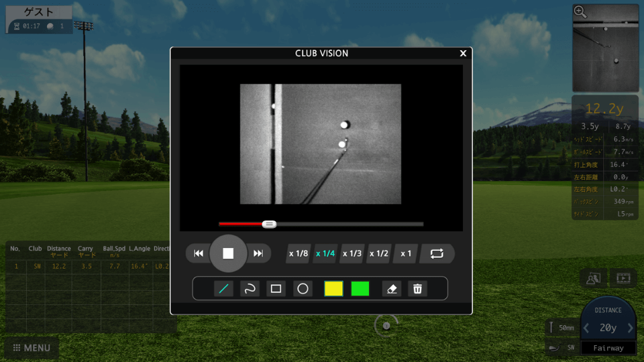Choose the rectangle shape tool

click(x=276, y=289)
